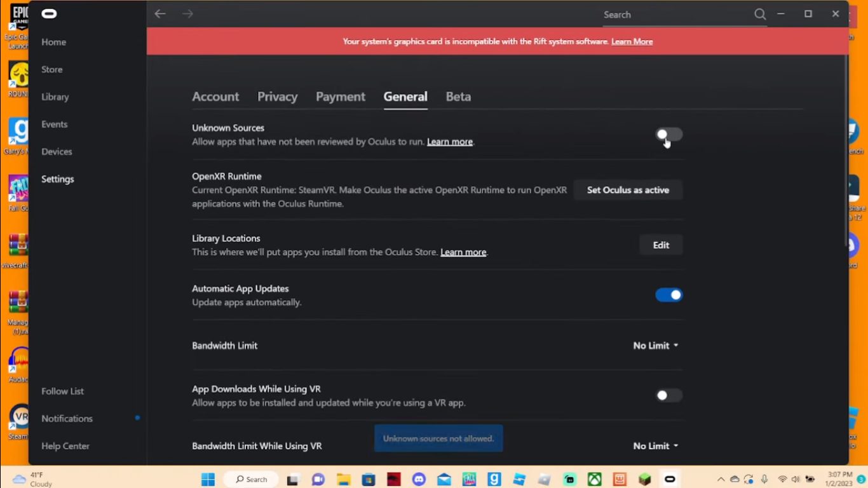868x488 pixels.
Task: Click Learn more under Library Locations
Action: coord(463,252)
